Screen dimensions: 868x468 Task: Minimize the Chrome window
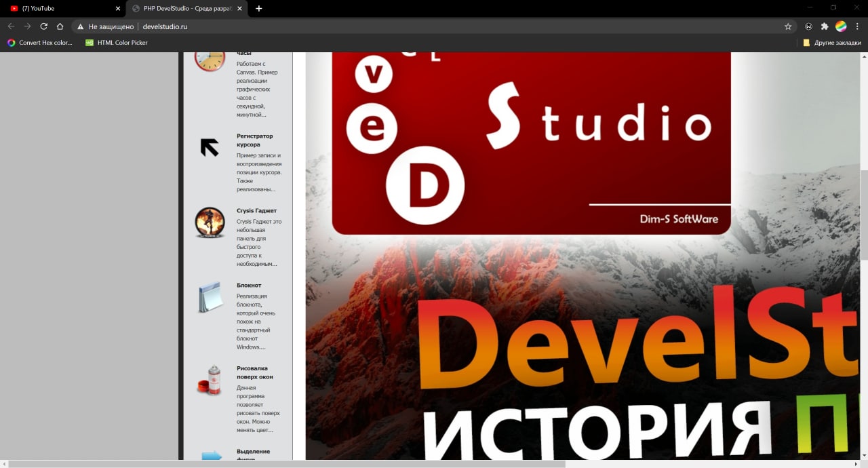coord(810,7)
